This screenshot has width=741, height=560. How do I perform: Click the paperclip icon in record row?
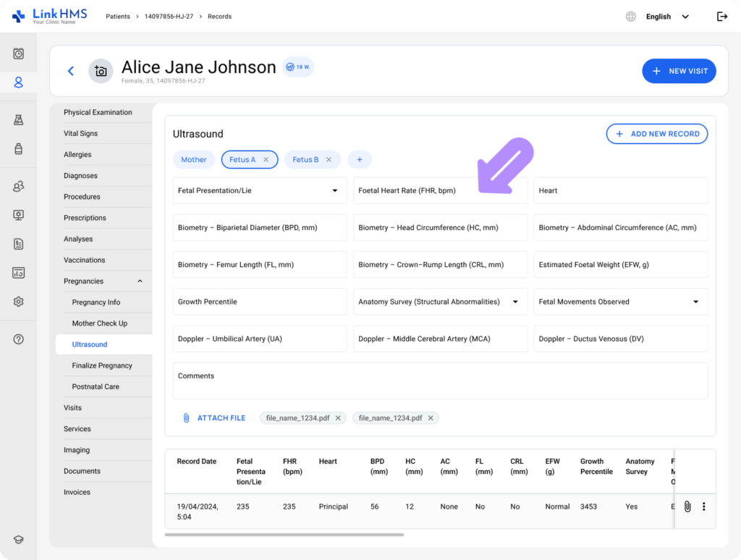[687, 506]
